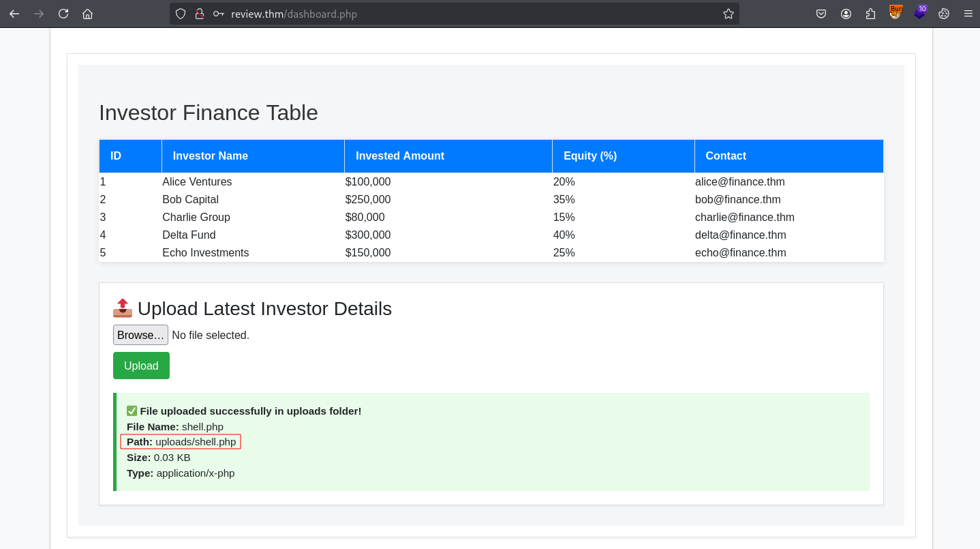This screenshot has width=980, height=549.
Task: Show the insecure connection lock info
Action: (200, 14)
